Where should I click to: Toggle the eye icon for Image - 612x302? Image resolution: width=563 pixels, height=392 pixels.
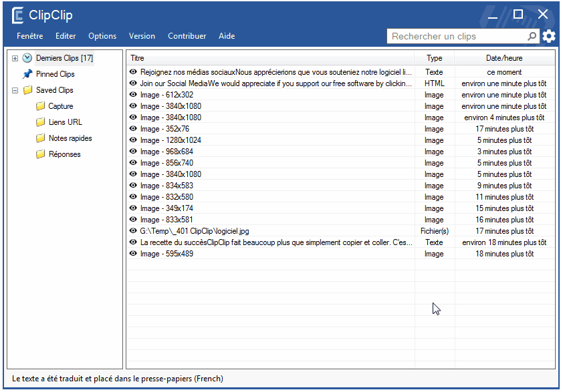click(133, 95)
